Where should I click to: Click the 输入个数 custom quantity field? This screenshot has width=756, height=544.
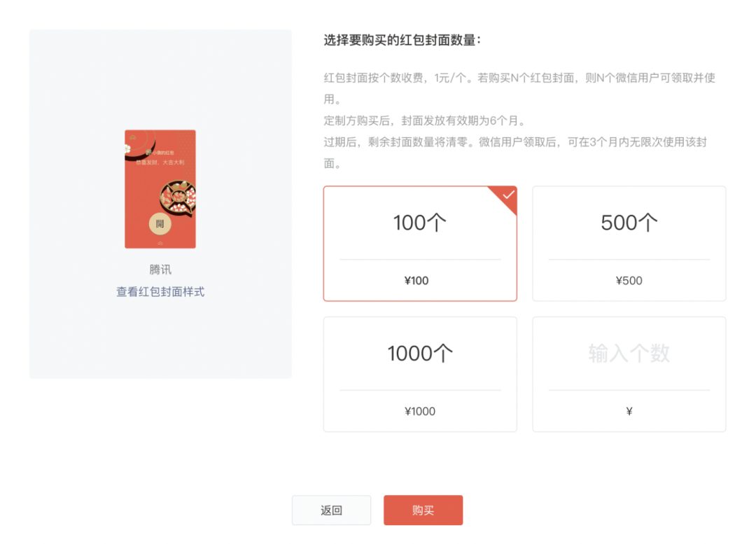629,354
